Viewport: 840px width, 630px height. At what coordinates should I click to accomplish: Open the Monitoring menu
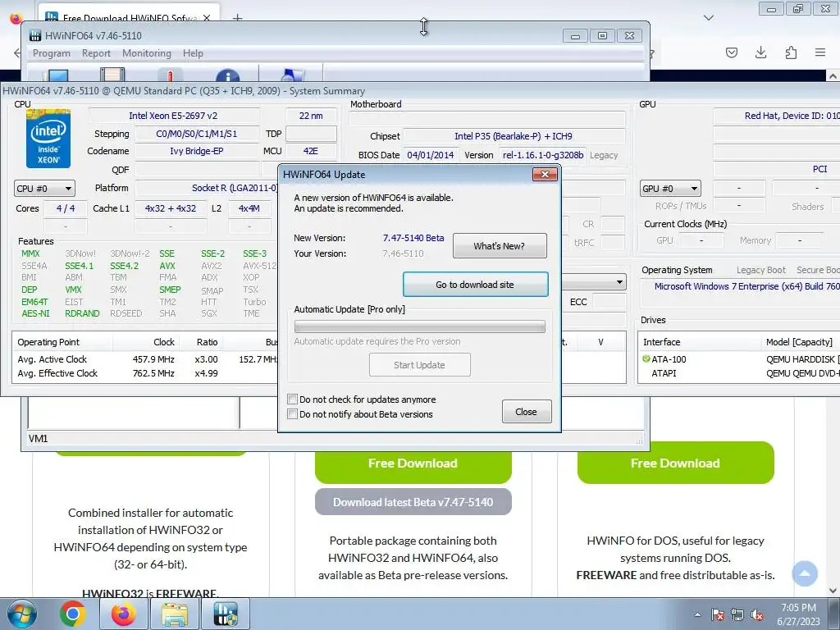coord(147,53)
